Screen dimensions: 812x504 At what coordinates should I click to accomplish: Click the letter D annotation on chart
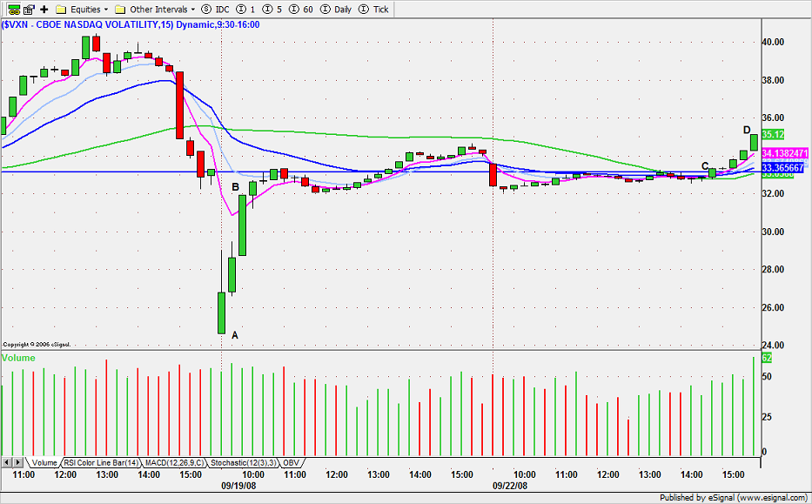(x=747, y=130)
